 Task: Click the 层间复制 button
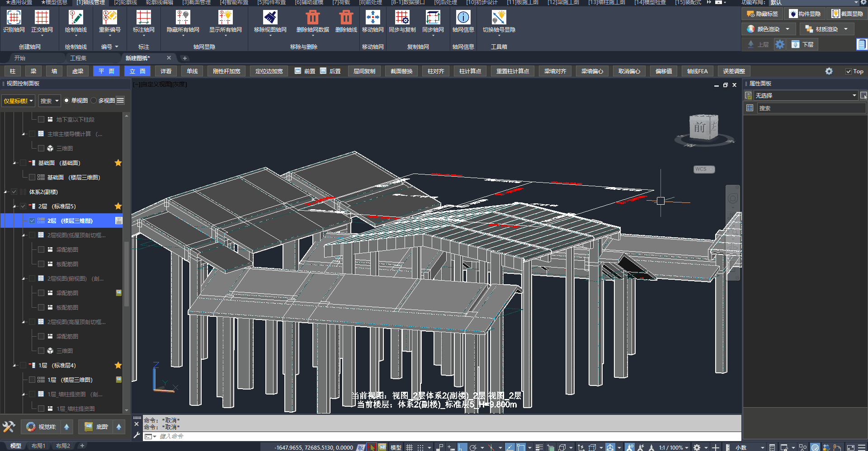(364, 71)
